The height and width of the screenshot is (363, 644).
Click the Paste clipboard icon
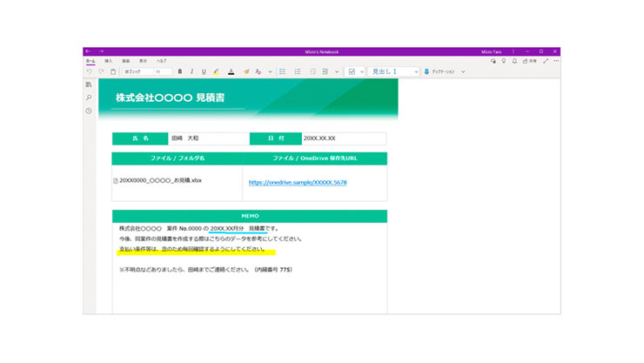click(x=113, y=71)
